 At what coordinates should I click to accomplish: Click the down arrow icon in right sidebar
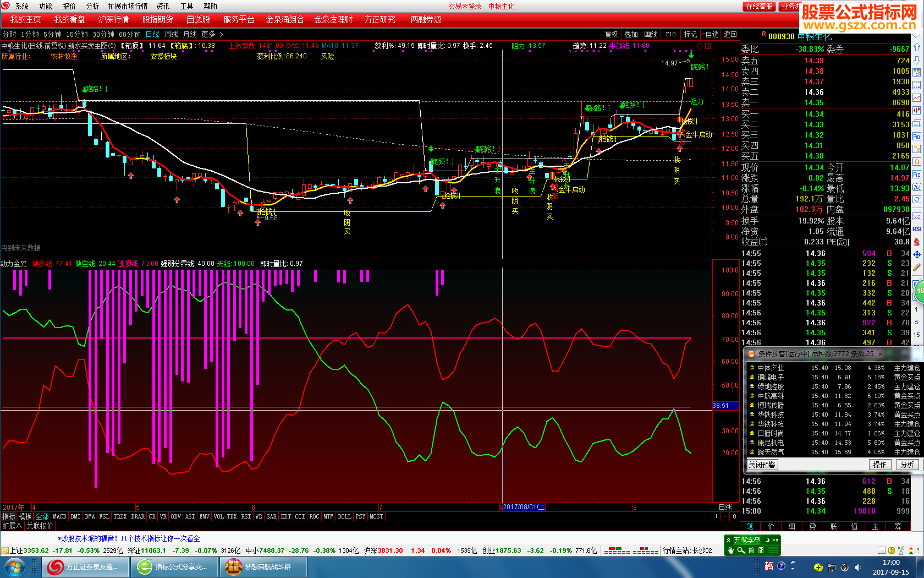917,60
